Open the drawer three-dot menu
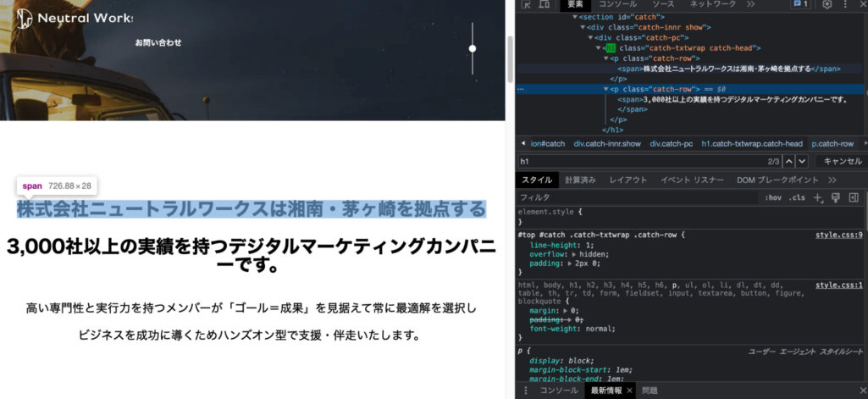The image size is (868, 399). [x=525, y=391]
